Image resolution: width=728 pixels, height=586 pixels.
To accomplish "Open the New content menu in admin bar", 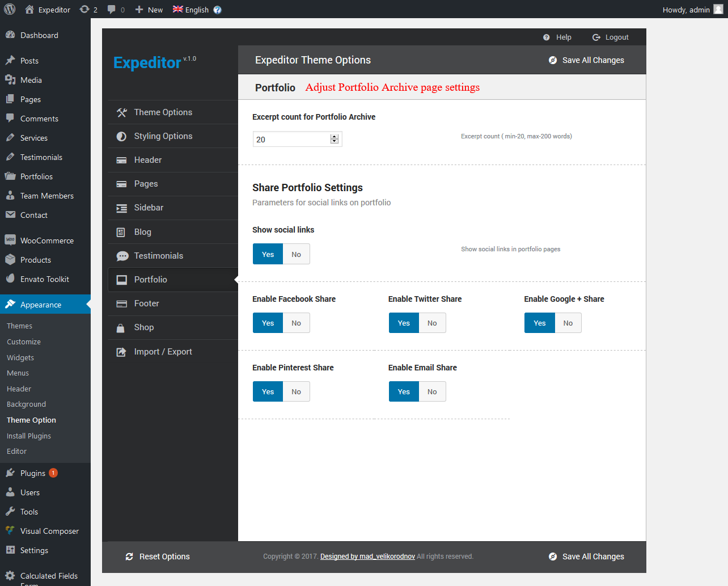I will tap(149, 9).
